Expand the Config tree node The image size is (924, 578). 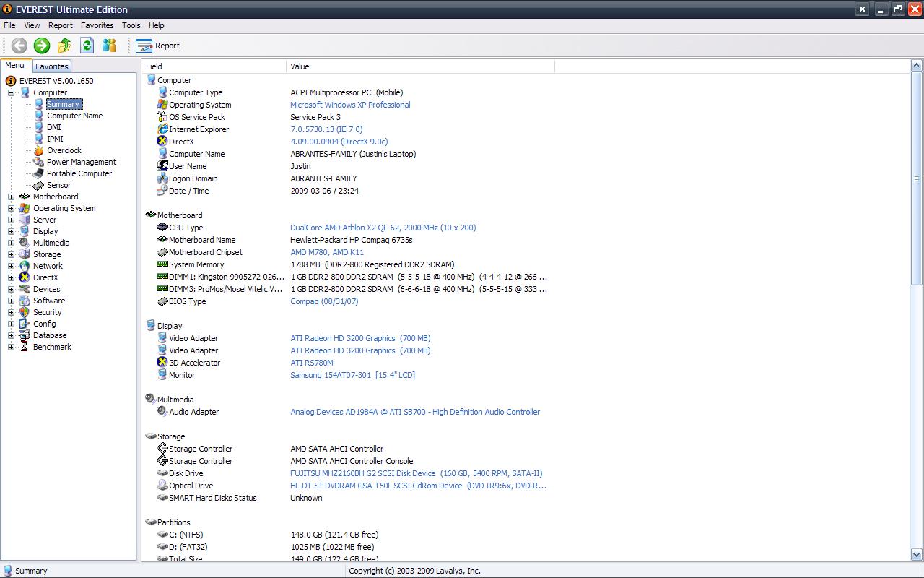(x=11, y=324)
